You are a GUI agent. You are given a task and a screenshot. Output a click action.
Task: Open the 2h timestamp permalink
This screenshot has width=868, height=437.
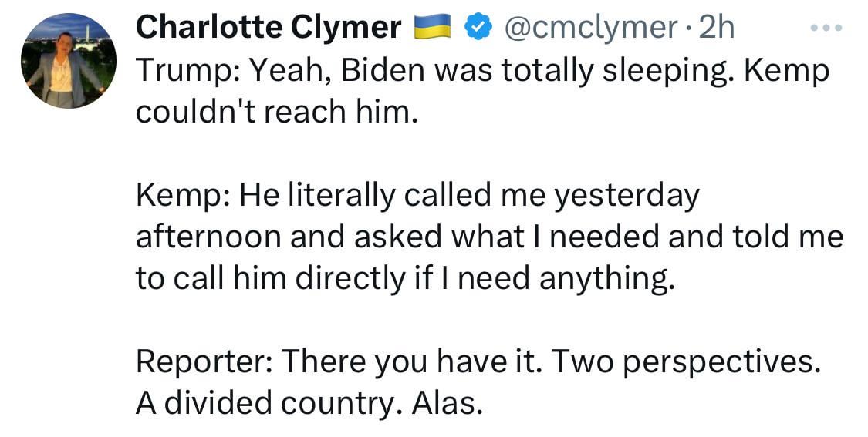(717, 27)
